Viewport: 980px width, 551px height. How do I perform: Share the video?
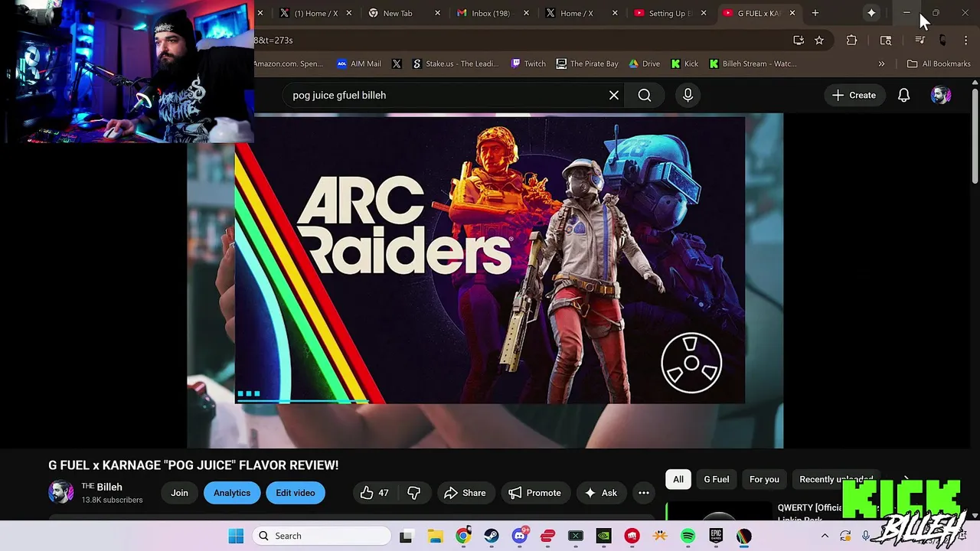(x=465, y=493)
